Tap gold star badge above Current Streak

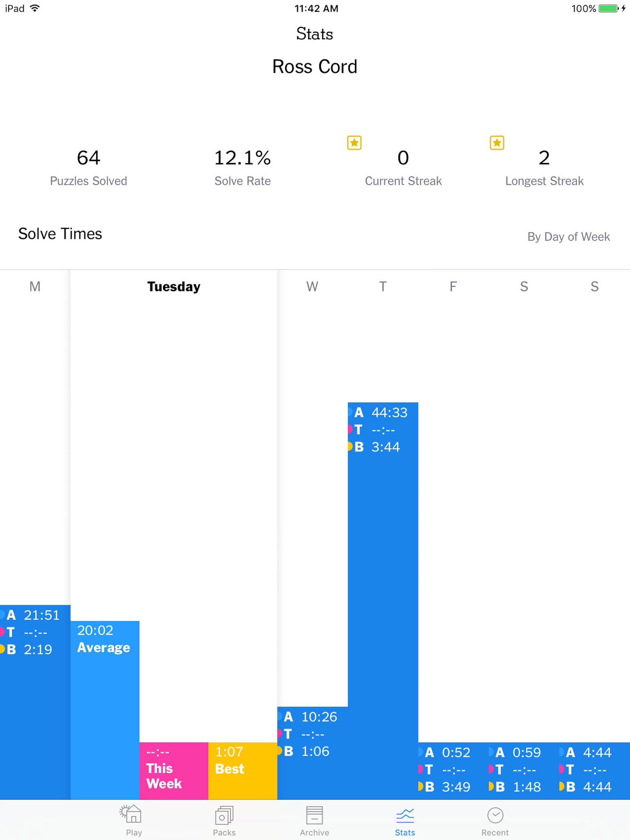click(x=354, y=143)
